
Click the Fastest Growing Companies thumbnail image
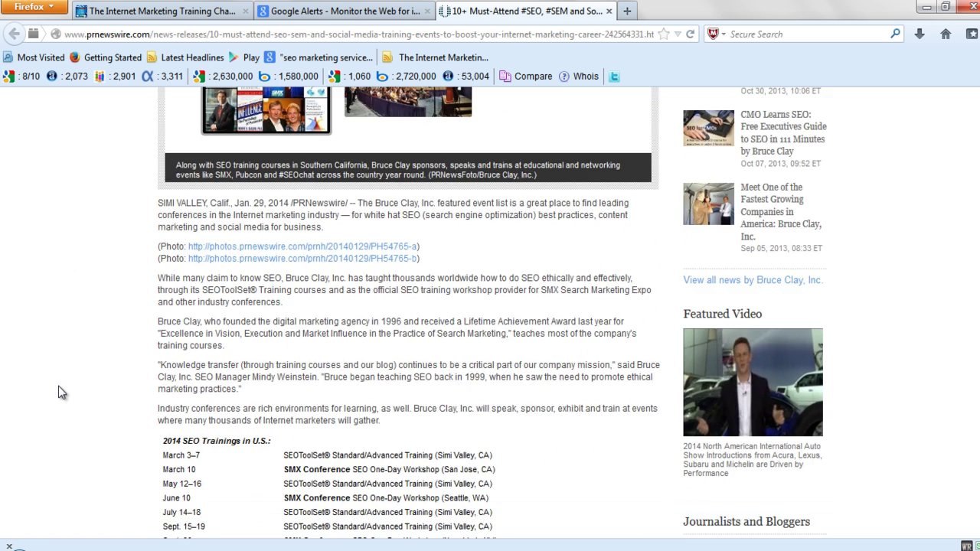[x=708, y=204]
